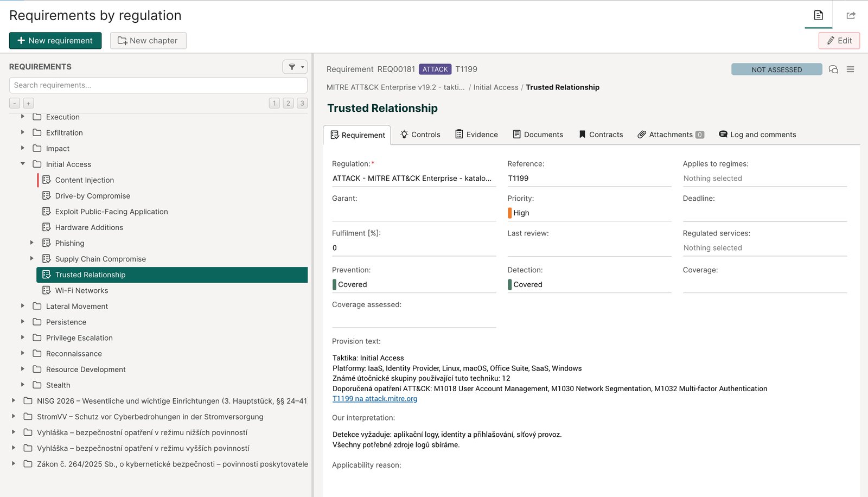This screenshot has height=497, width=868.
Task: Show tree level 3
Action: (302, 103)
